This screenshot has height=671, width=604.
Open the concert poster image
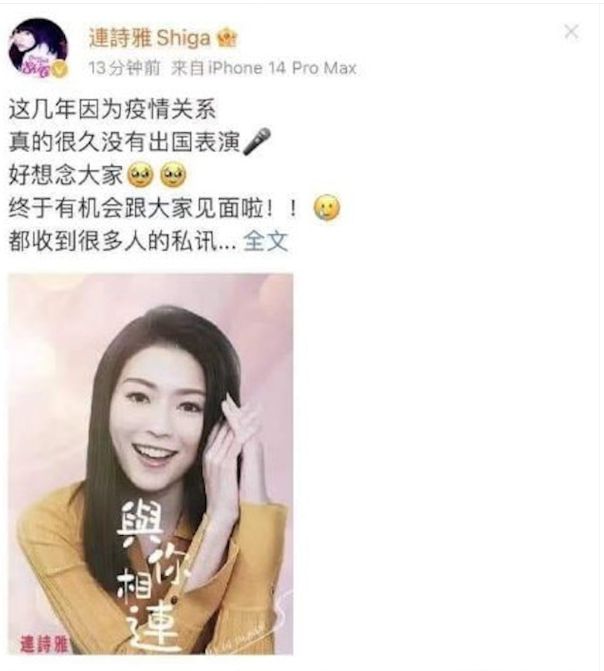(151, 464)
